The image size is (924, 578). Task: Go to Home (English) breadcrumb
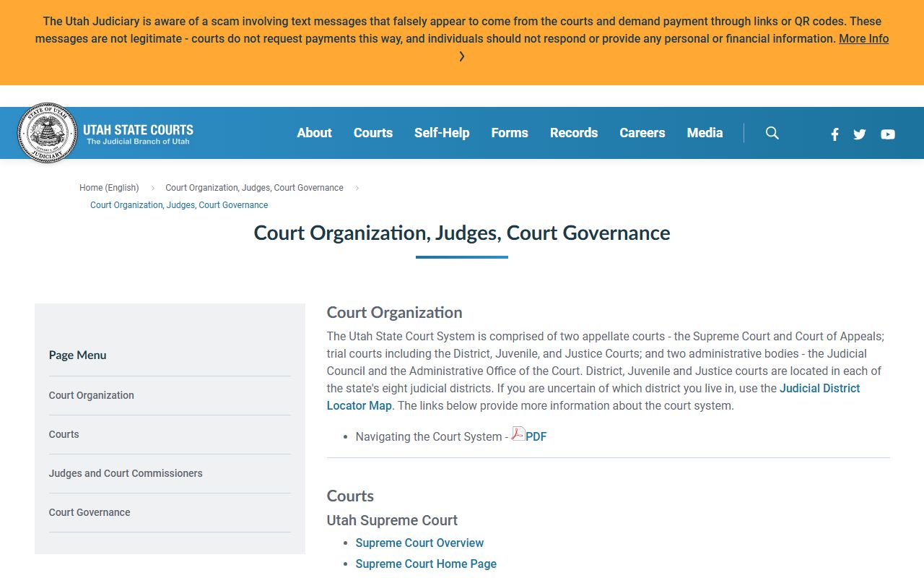(109, 188)
